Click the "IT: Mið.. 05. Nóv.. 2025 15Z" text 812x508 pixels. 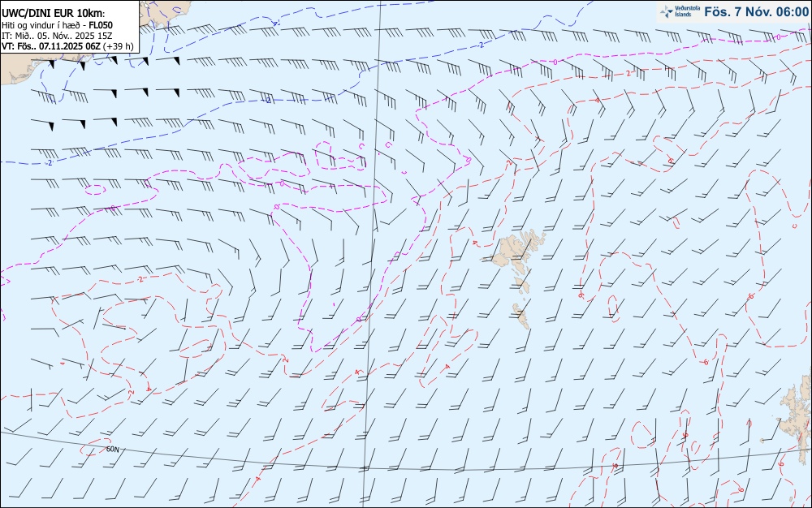coord(58,36)
